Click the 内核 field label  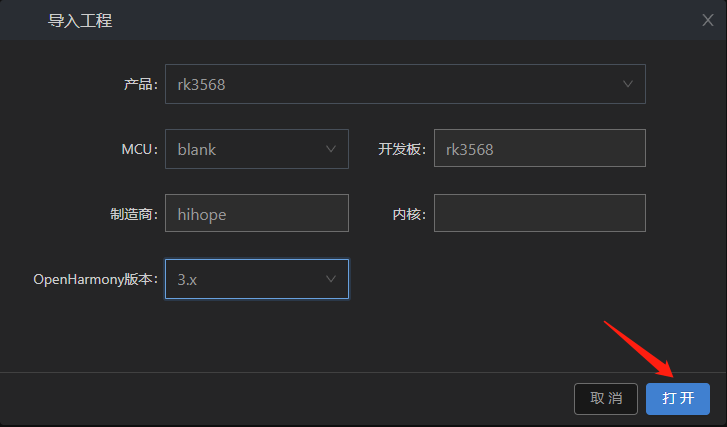409,213
